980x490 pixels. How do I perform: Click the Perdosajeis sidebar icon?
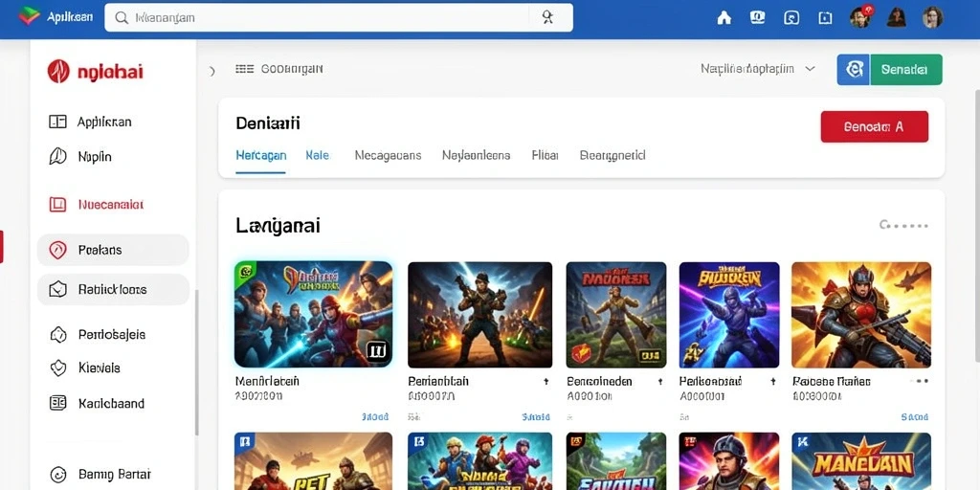[x=57, y=334]
